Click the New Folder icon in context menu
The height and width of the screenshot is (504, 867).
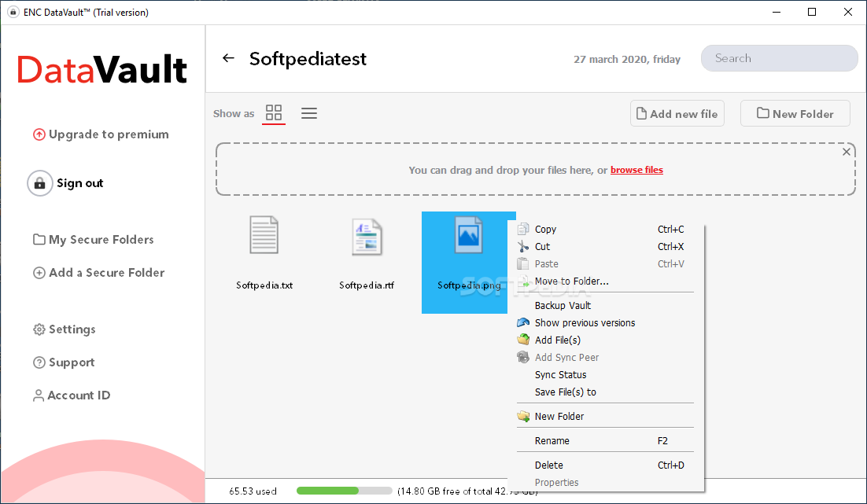523,416
